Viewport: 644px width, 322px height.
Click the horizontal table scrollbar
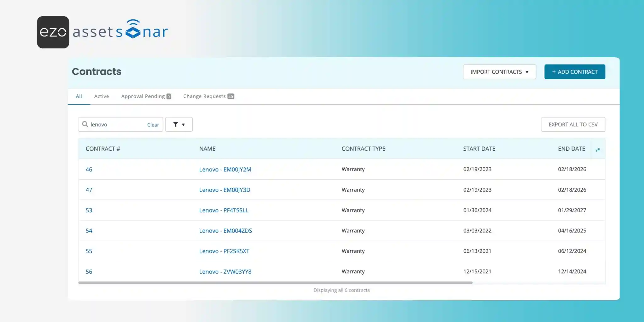[275, 283]
